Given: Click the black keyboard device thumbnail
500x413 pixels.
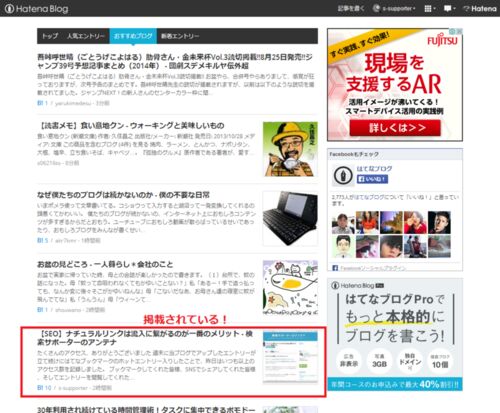Looking at the screenshot, I should pos(290,218).
